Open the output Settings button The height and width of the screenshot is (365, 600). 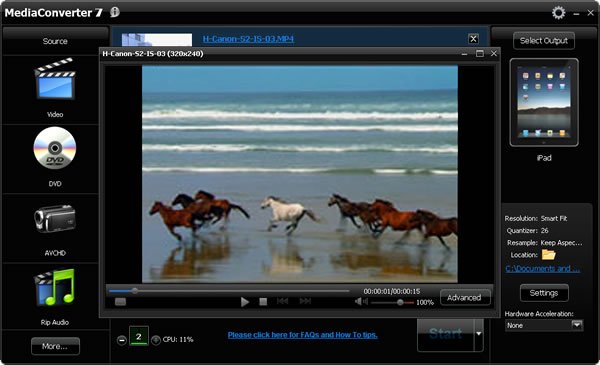[544, 293]
